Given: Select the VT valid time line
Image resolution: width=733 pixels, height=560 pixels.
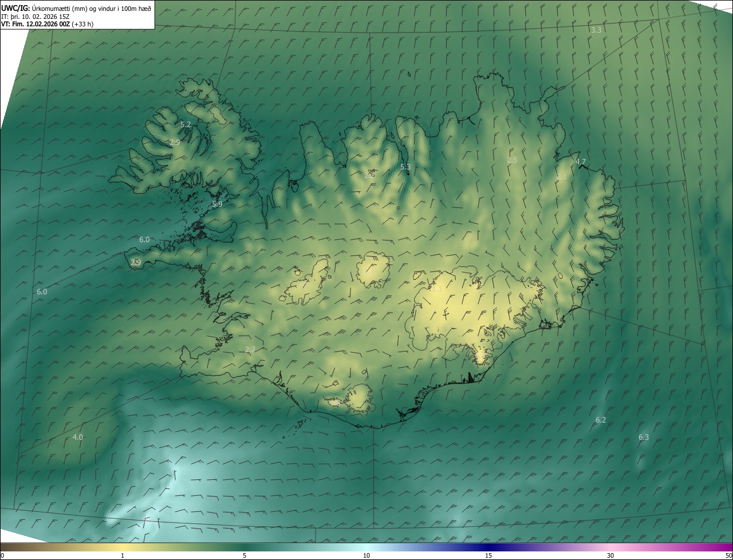Looking at the screenshot, I should click(x=47, y=24).
